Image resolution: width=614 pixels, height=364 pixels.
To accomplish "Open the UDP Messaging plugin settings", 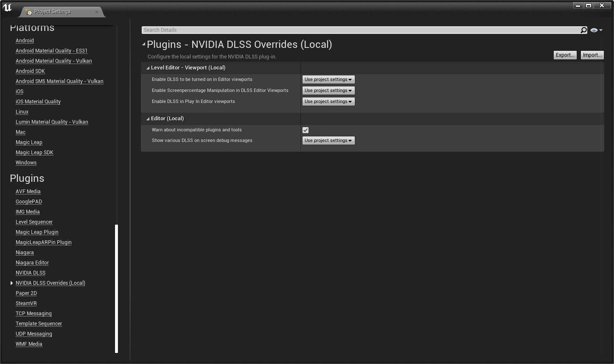I will 34,334.
